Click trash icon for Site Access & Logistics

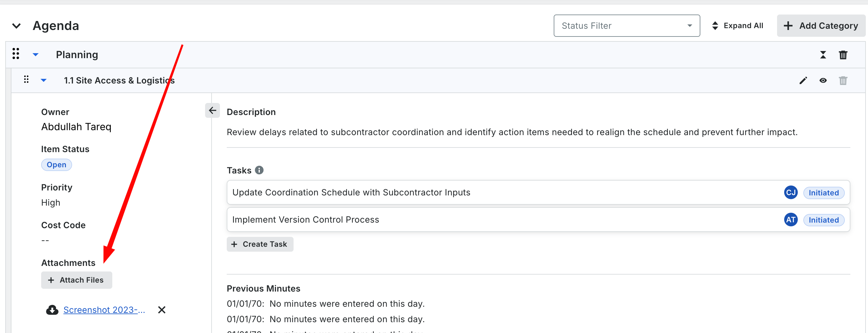click(843, 80)
